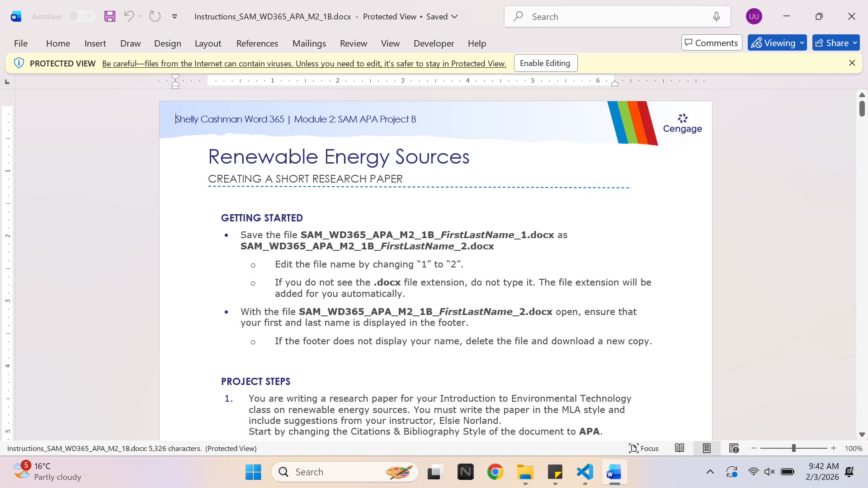Screen dimensions: 868x488
Task: Switch to the Insert ribbon tab
Action: coord(95,43)
